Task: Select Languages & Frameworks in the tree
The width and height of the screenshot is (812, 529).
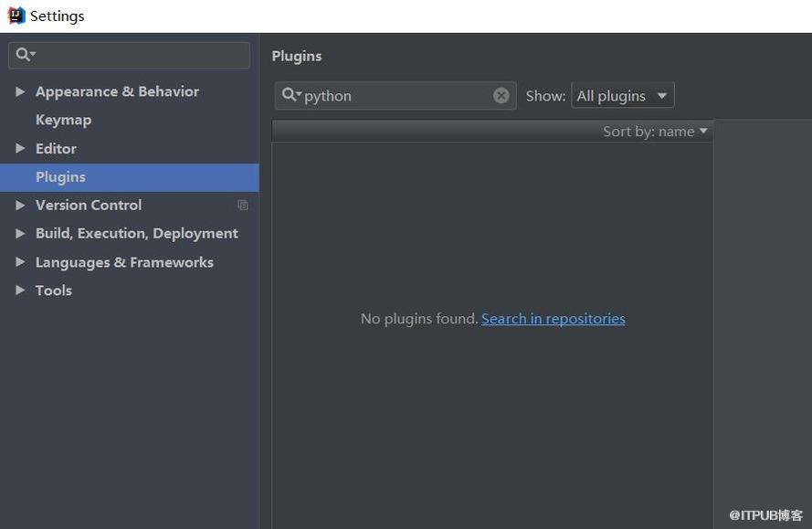Action: pyautogui.click(x=124, y=262)
